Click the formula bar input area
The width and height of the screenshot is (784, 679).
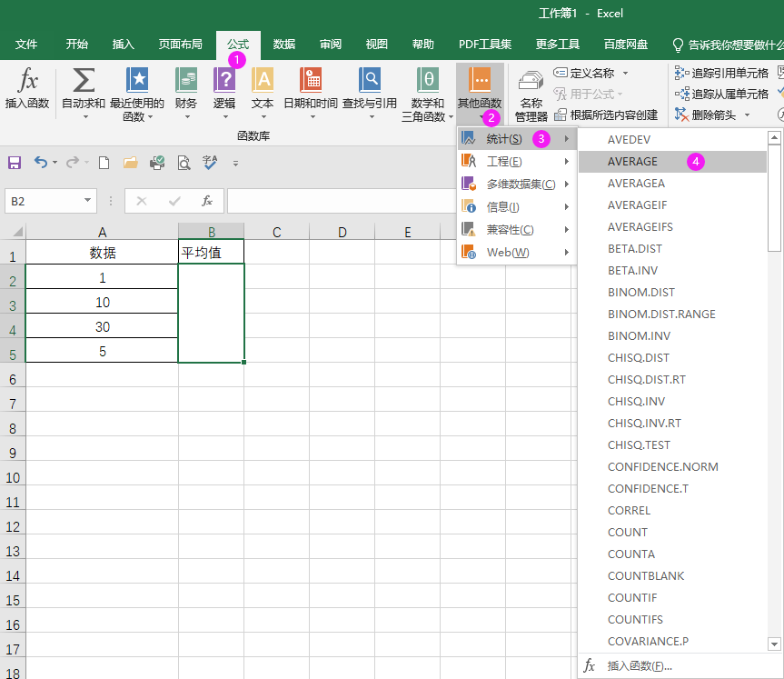[342, 201]
